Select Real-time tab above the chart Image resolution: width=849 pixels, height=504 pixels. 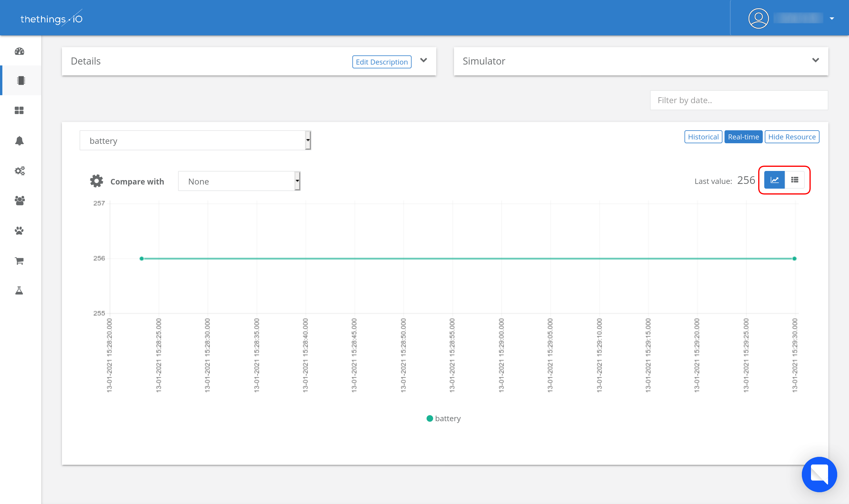[743, 137]
